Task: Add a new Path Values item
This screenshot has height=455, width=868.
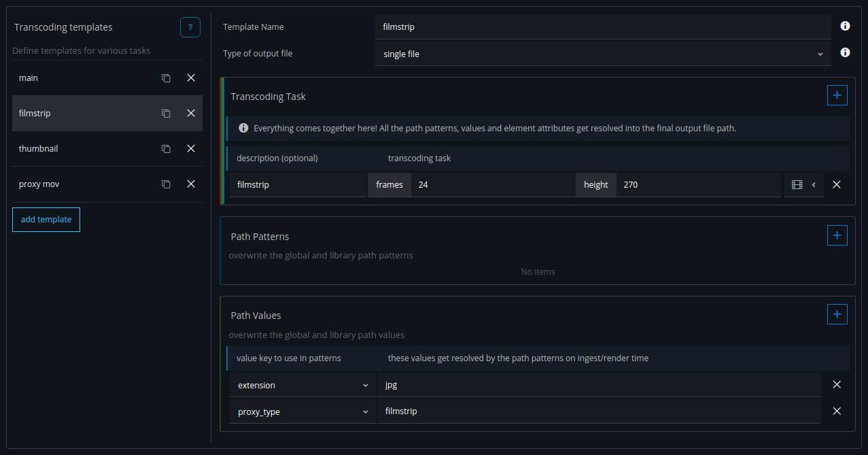Action: point(837,315)
